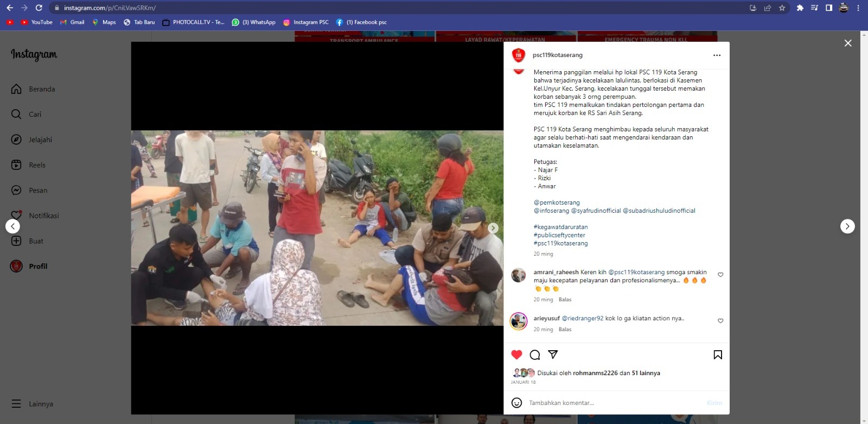Screen dimensions: 868x424
Task: Open Facebook psc bookmark
Action: tap(361, 22)
